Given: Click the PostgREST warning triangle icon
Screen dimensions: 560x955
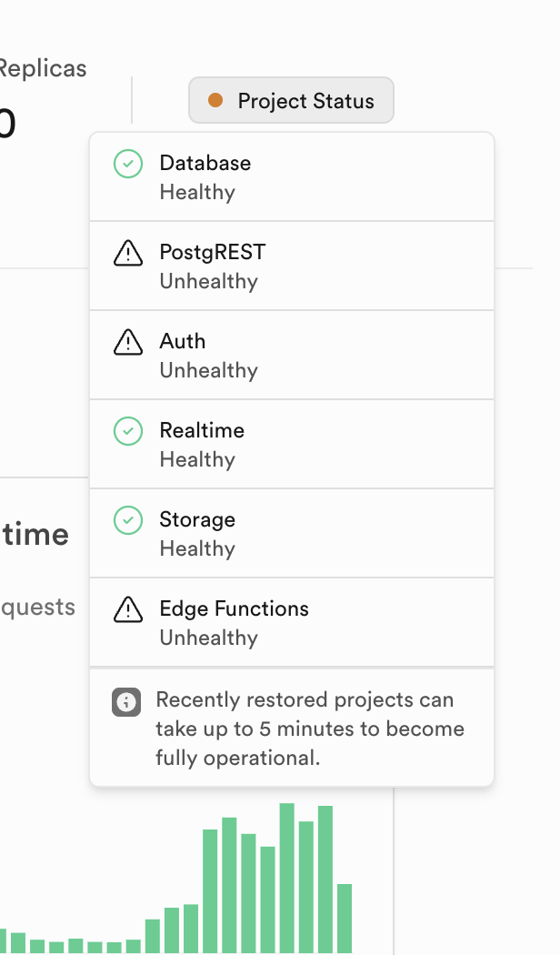Looking at the screenshot, I should click(x=128, y=253).
